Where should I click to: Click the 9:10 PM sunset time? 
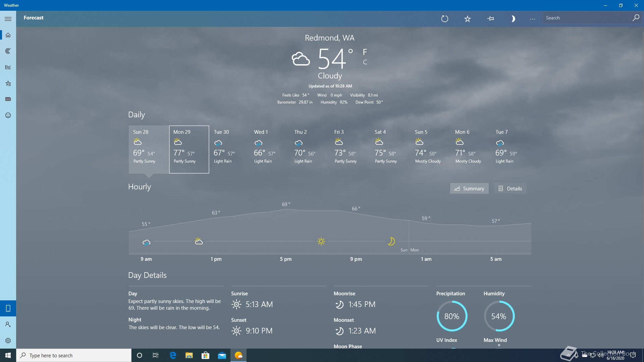259,331
